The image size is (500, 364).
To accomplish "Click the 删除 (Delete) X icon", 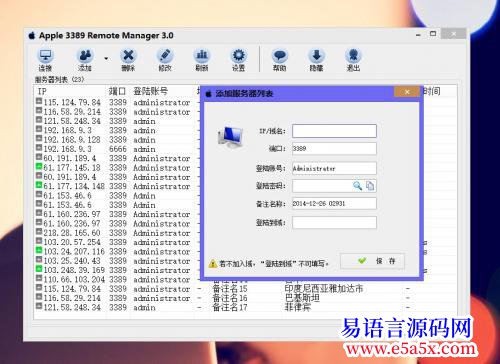I will (x=128, y=56).
